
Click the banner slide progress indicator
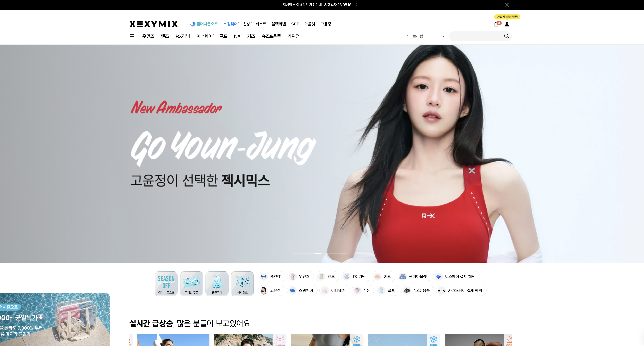321,254
